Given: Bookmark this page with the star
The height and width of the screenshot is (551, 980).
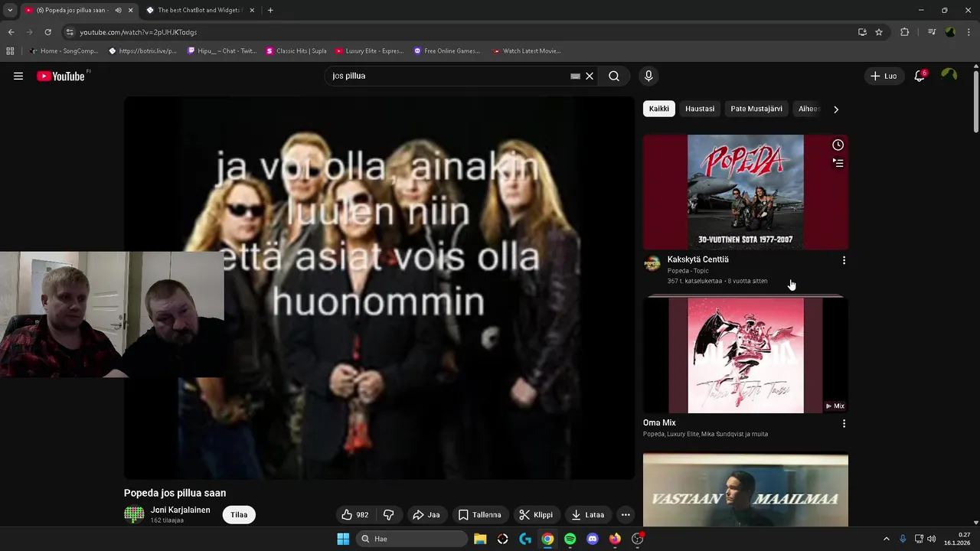Looking at the screenshot, I should [x=879, y=32].
